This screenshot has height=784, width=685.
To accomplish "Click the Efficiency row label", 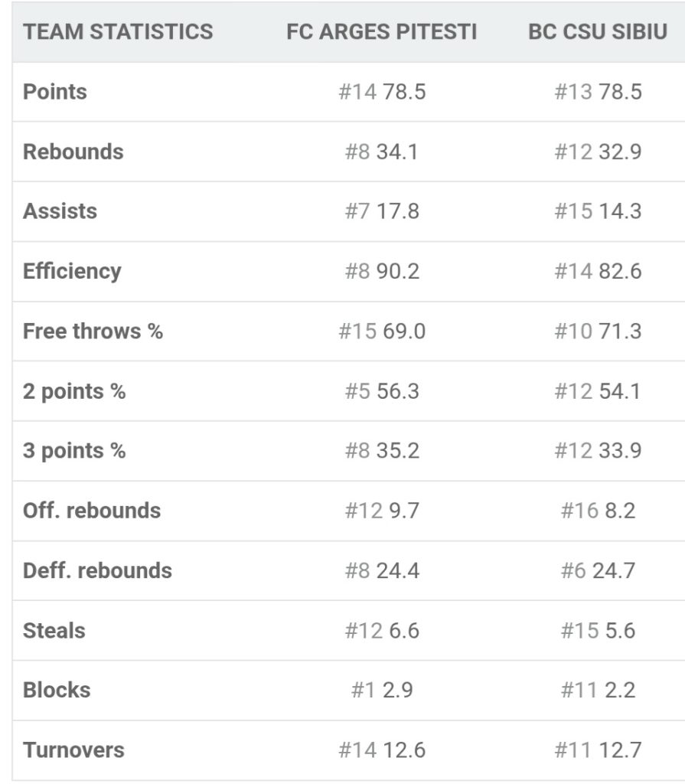I will coord(72,271).
